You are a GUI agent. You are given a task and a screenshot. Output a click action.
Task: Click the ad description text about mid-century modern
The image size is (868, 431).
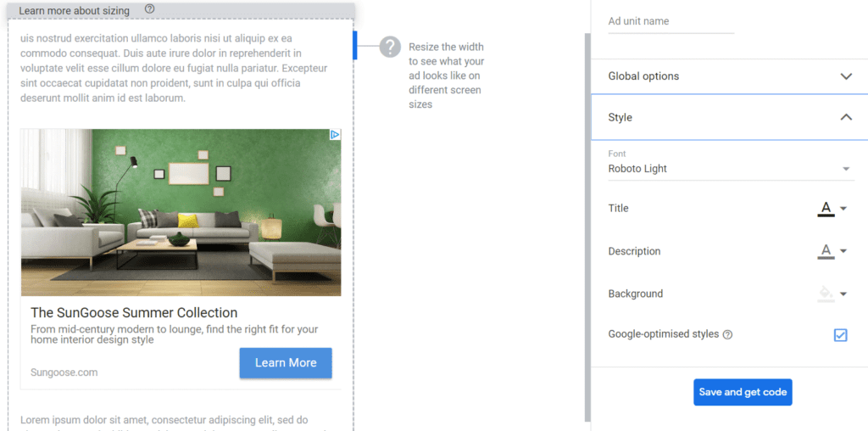[175, 334]
